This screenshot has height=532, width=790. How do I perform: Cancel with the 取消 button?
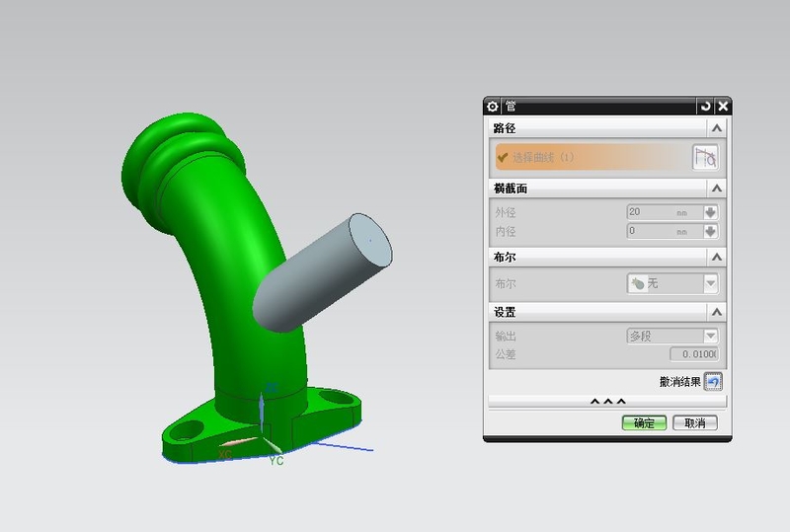[x=695, y=422]
